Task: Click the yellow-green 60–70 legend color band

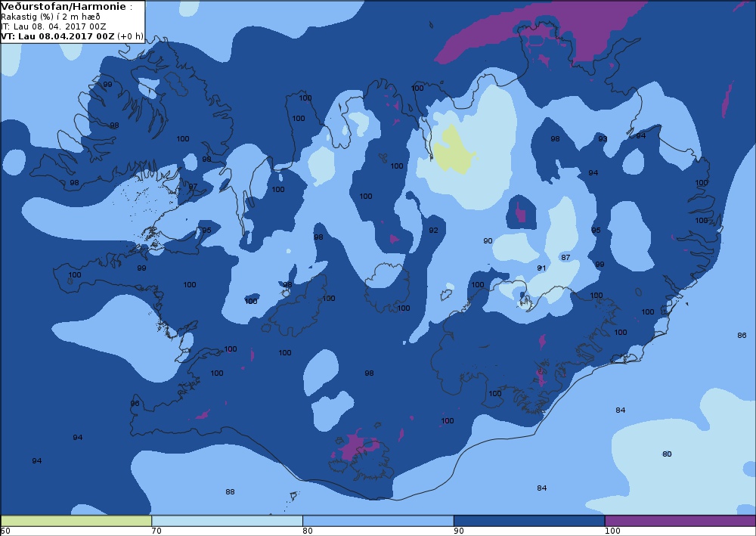Action: (76, 521)
